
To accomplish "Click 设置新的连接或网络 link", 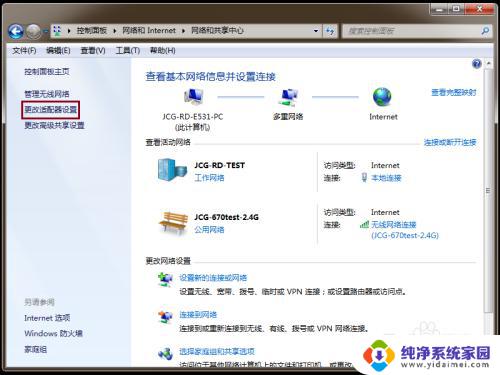I will click(x=213, y=278).
